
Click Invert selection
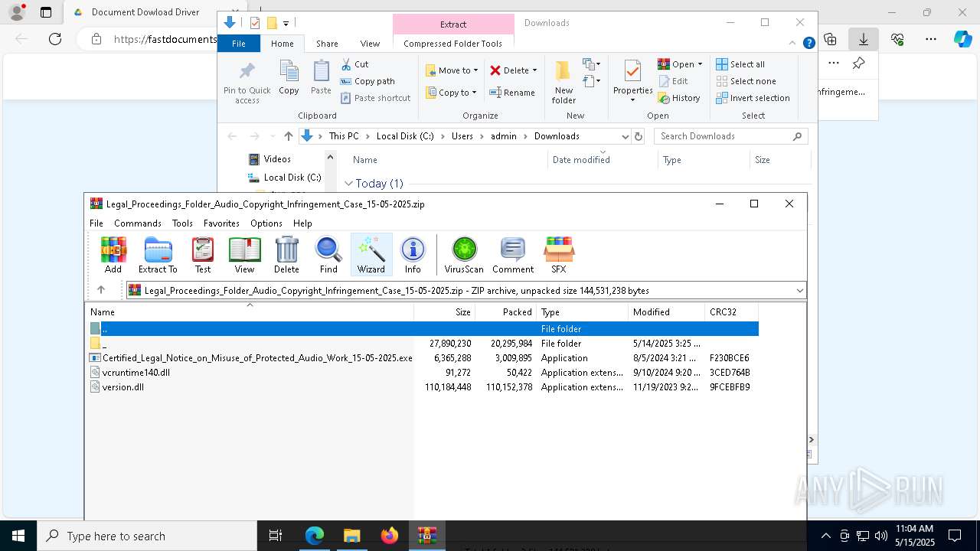pos(753,98)
